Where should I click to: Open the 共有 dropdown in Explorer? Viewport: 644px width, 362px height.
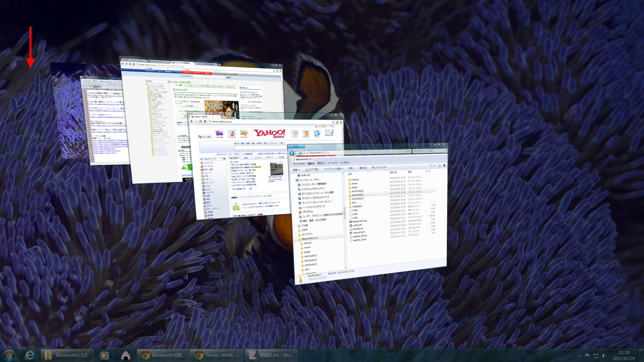point(351,168)
